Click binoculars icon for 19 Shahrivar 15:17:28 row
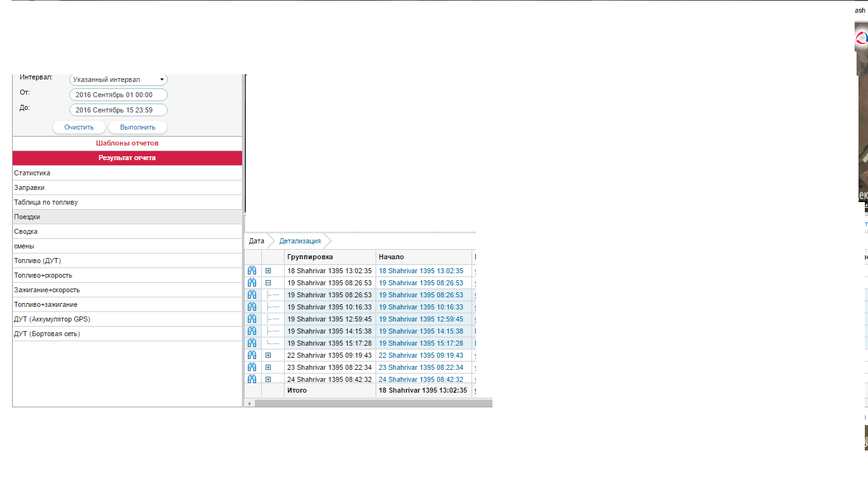The width and height of the screenshot is (868, 488). tap(252, 343)
